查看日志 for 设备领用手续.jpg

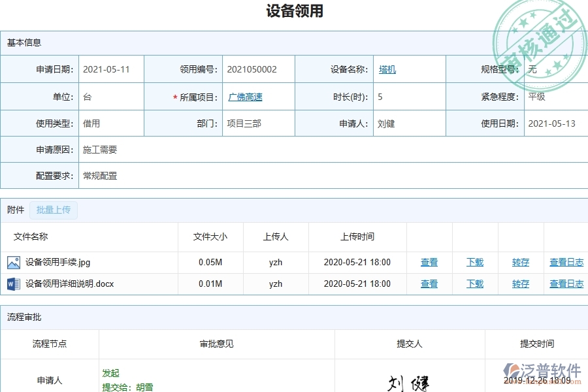pyautogui.click(x=566, y=262)
